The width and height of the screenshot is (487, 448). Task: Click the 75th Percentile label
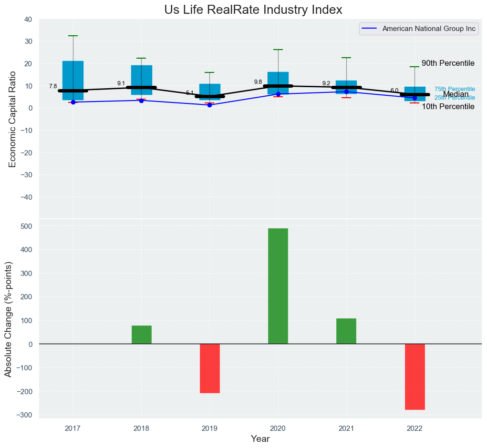(x=454, y=89)
